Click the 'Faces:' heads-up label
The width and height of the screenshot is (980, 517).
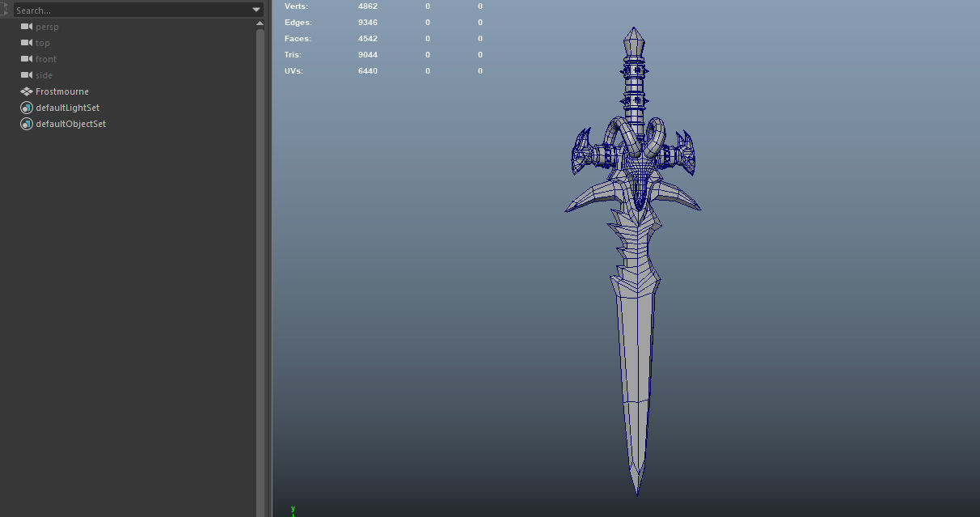(x=298, y=38)
